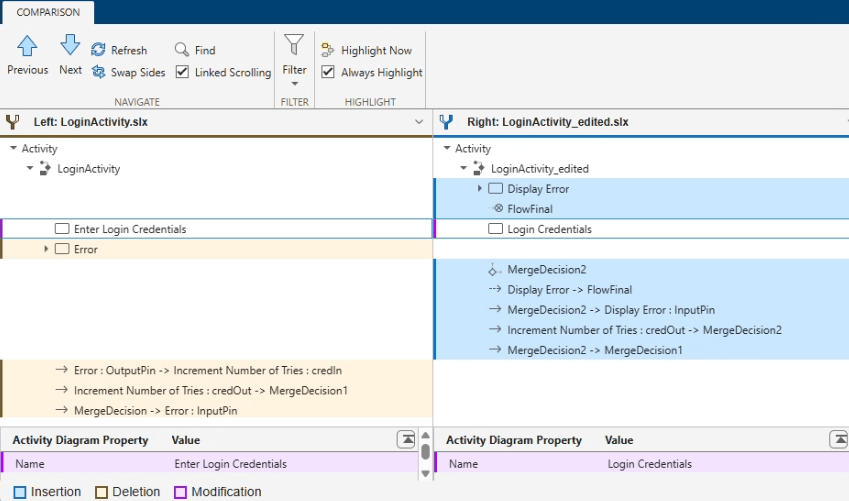The height and width of the screenshot is (501, 849).
Task: Click the Swap Sides label
Action: pyautogui.click(x=138, y=72)
